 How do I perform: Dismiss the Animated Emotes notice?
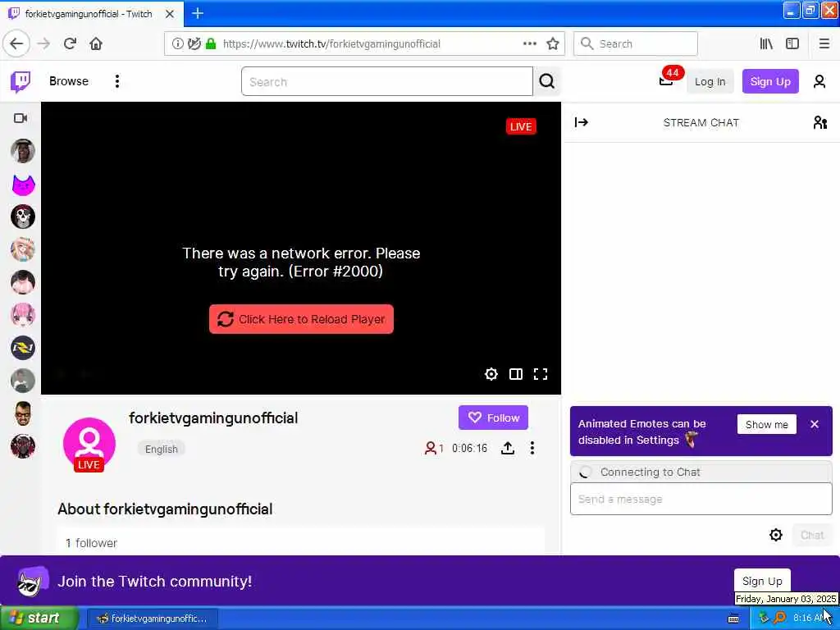point(815,424)
